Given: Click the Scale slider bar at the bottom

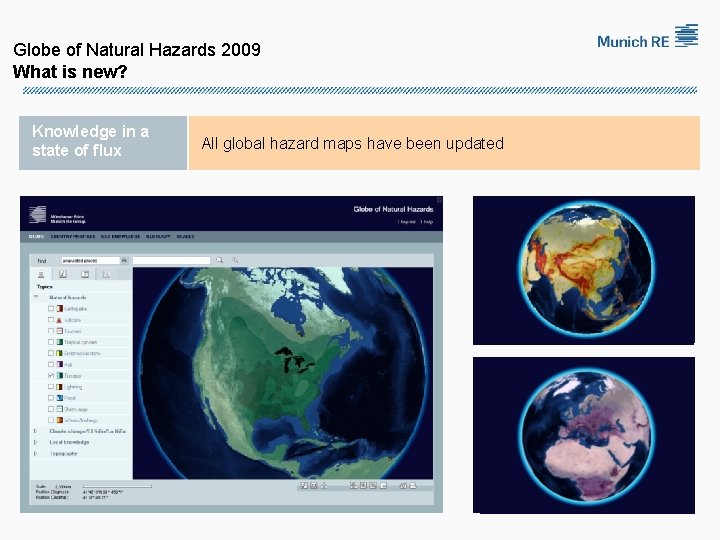Looking at the screenshot, I should pyautogui.click(x=117, y=486).
